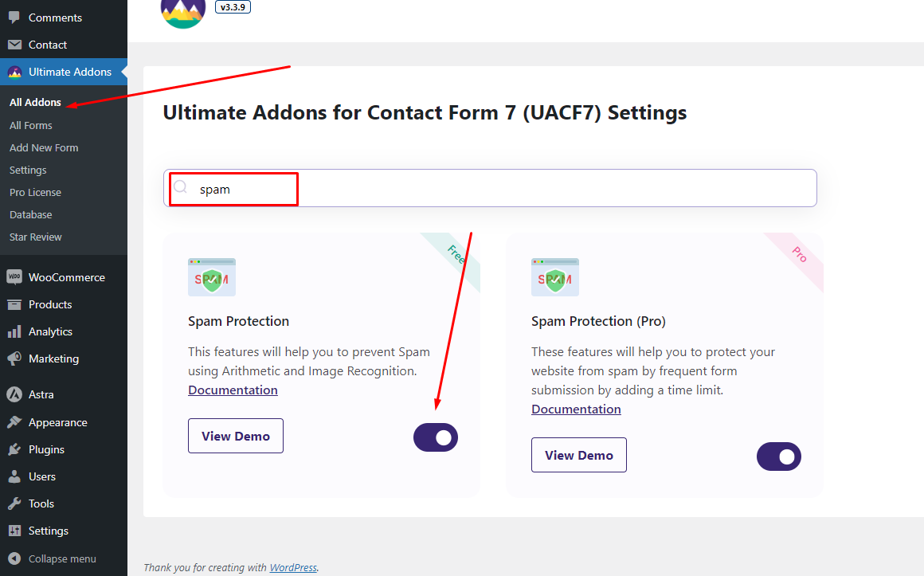
Task: Expand the Appearance menu section
Action: (57, 422)
